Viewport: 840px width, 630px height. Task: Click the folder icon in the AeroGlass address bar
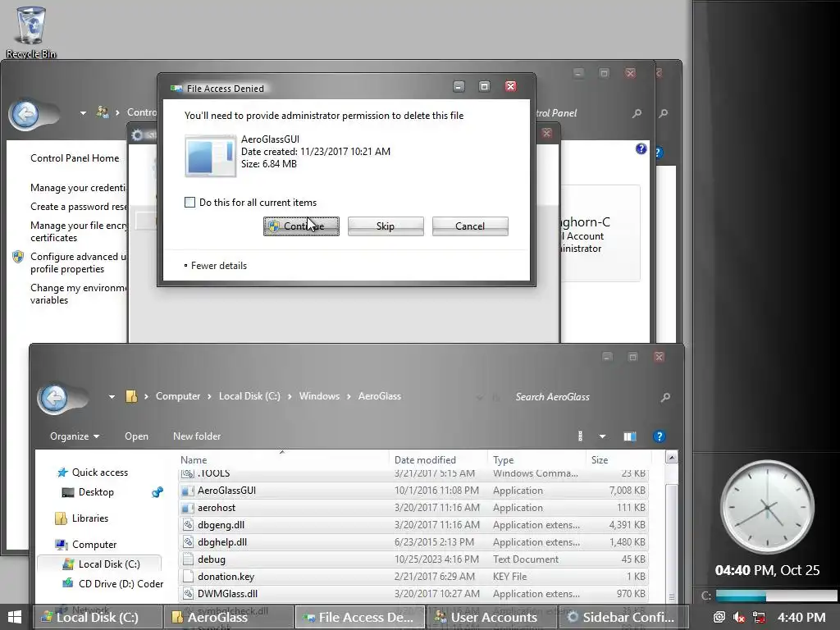tap(131, 396)
